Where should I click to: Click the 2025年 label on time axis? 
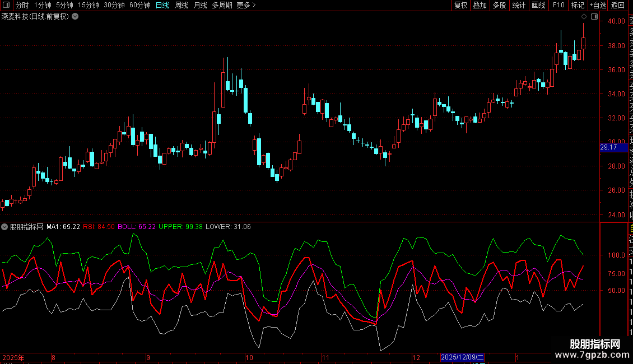click(13, 357)
